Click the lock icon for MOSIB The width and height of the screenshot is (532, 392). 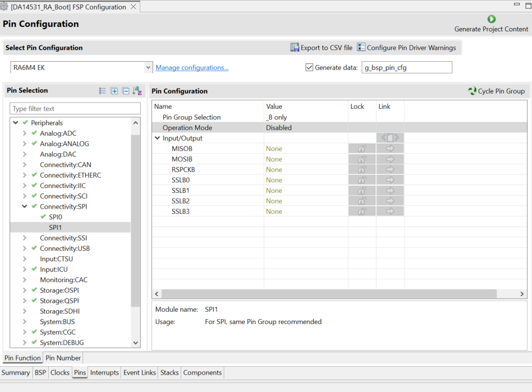pos(362,159)
